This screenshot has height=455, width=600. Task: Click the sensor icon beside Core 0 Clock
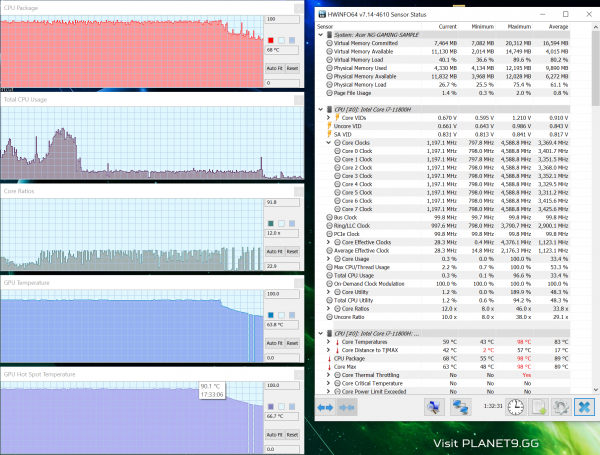[337, 151]
